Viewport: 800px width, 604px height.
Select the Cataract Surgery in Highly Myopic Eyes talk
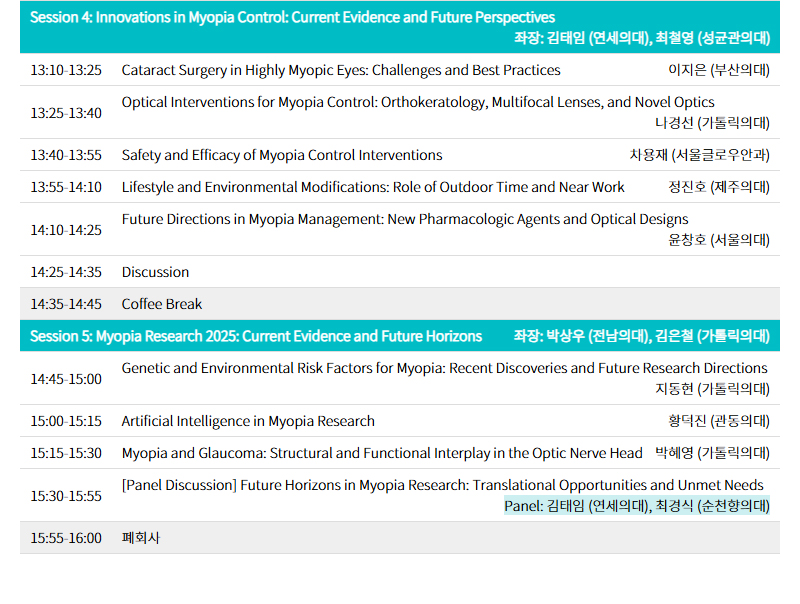341,70
